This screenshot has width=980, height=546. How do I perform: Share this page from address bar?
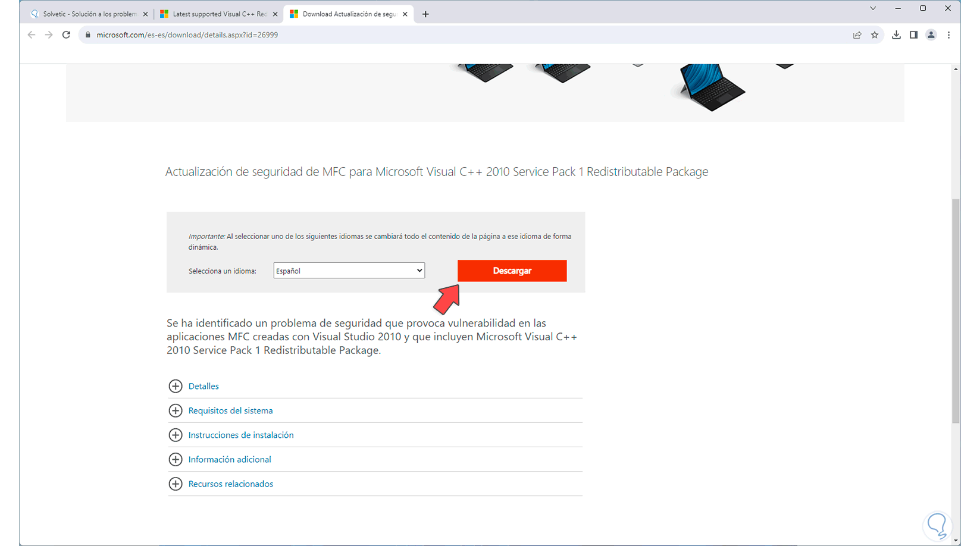pyautogui.click(x=857, y=35)
